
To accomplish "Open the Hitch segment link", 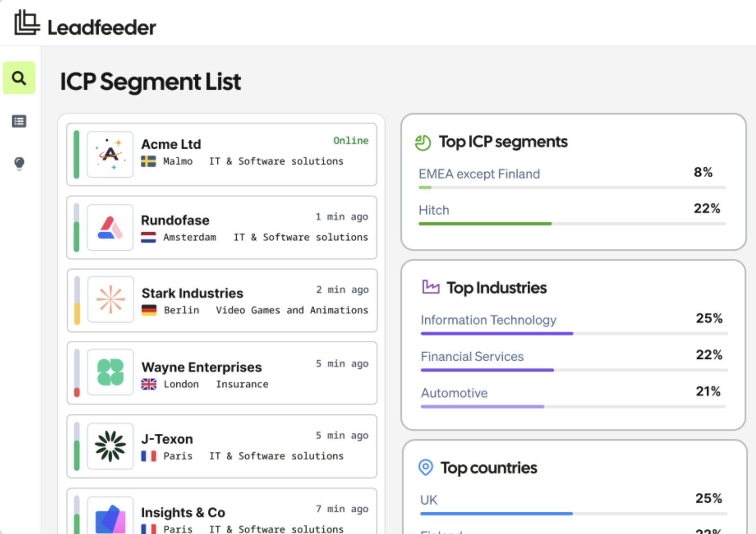I will tap(434, 210).
